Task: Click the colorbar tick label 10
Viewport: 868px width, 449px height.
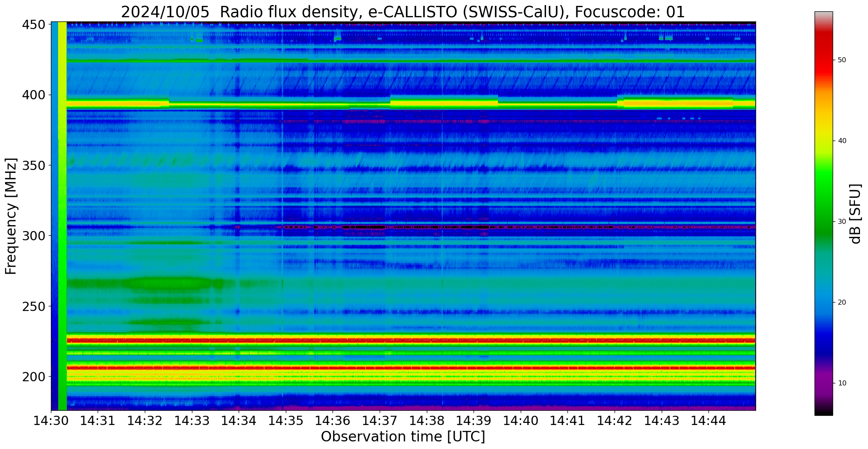Action: point(842,383)
